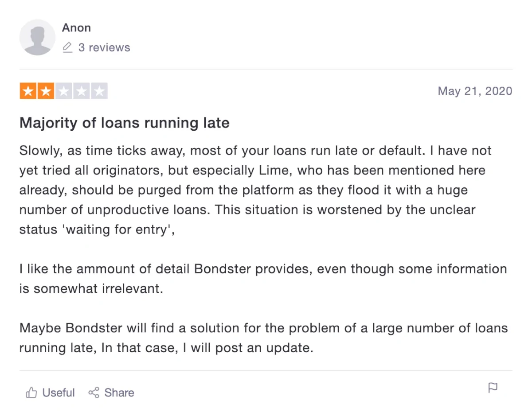Click the paragraph starting with Maybe Bondster
This screenshot has width=532, height=420.
click(263, 338)
